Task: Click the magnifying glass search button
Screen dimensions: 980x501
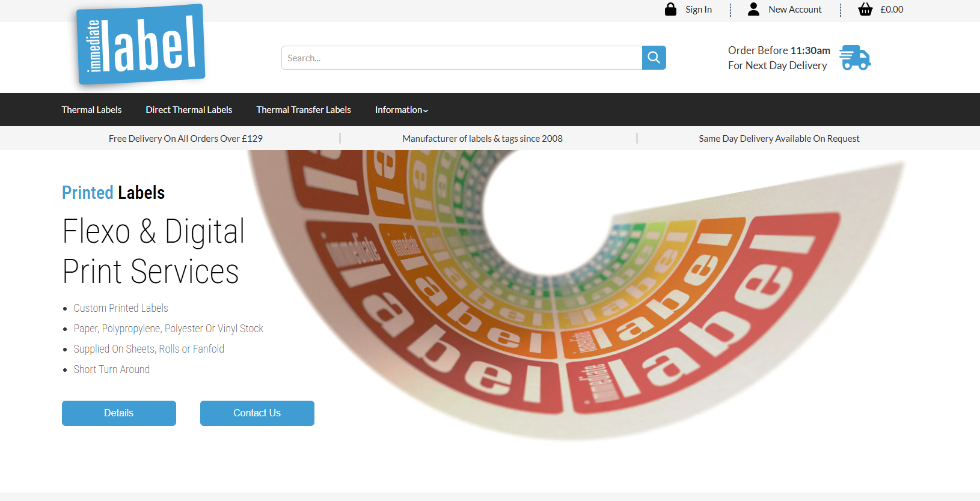Action: (654, 58)
